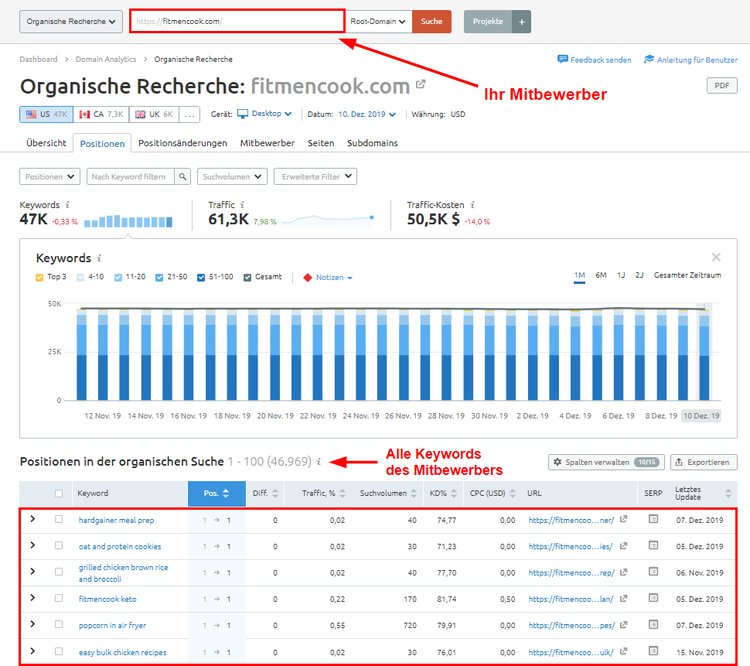This screenshot has height=666, width=750.
Task: Open external URL icon for fitmencook keto row
Action: (623, 598)
